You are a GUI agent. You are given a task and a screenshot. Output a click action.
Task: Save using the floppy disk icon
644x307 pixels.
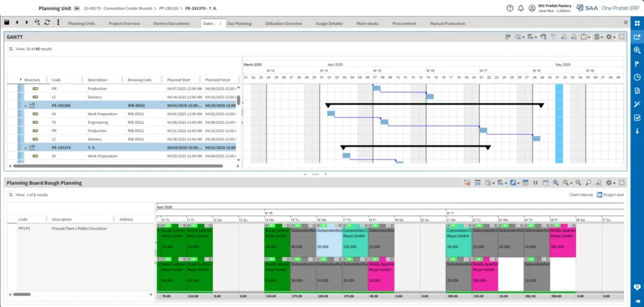[x=7, y=23]
